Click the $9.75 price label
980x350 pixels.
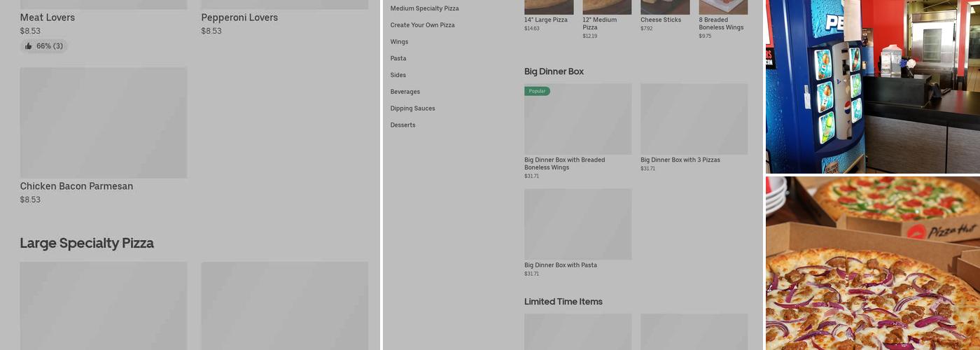[x=705, y=36]
